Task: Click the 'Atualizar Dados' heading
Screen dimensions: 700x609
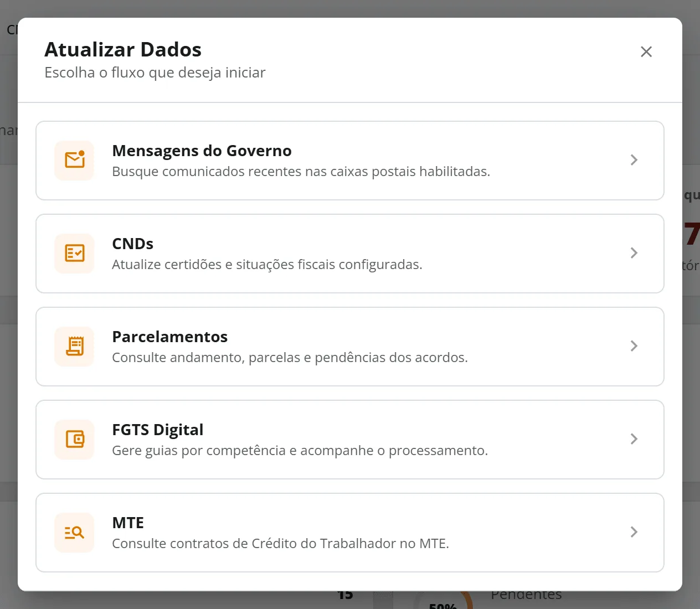Action: tap(123, 49)
